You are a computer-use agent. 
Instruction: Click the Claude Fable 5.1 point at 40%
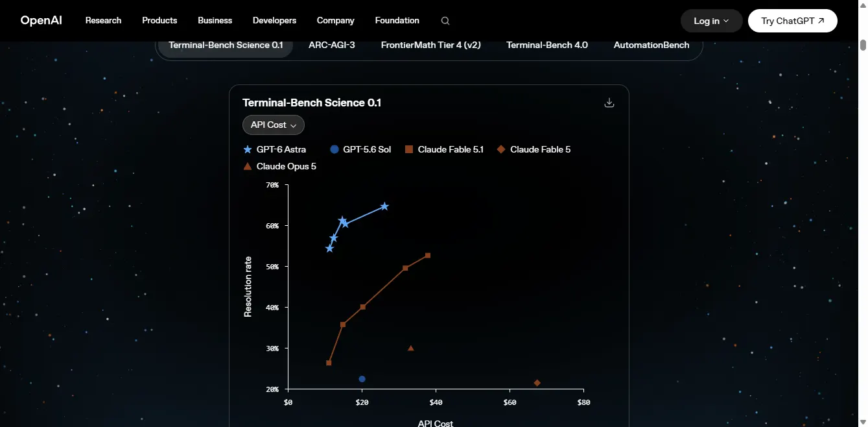coord(363,307)
